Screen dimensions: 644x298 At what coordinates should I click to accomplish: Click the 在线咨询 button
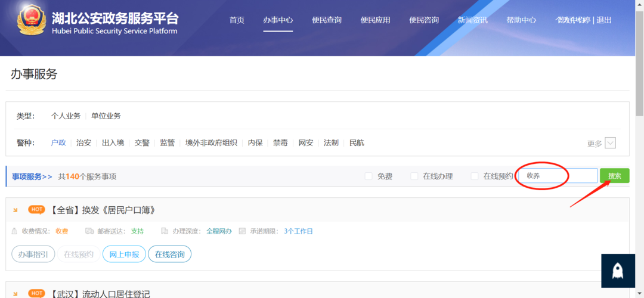pyautogui.click(x=169, y=254)
